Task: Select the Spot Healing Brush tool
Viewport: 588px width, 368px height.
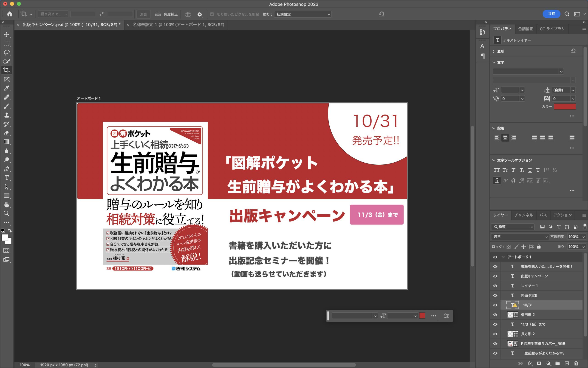Action: point(7,97)
